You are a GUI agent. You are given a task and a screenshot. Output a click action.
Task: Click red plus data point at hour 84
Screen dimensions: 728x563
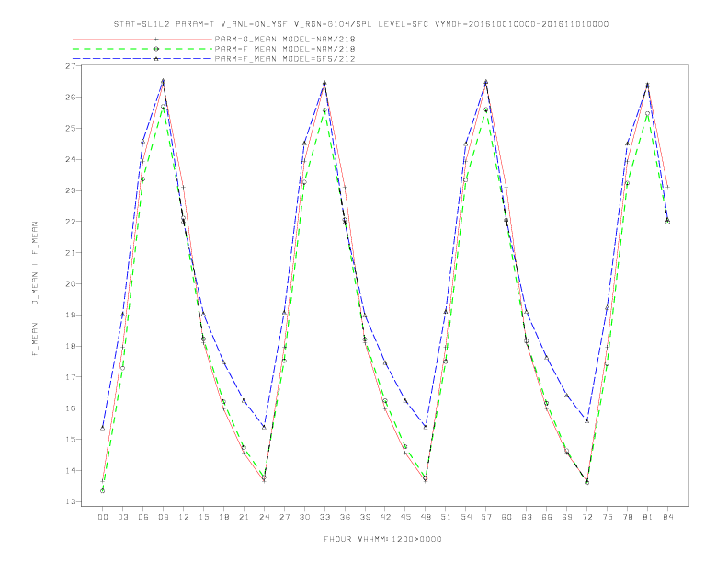click(x=667, y=187)
